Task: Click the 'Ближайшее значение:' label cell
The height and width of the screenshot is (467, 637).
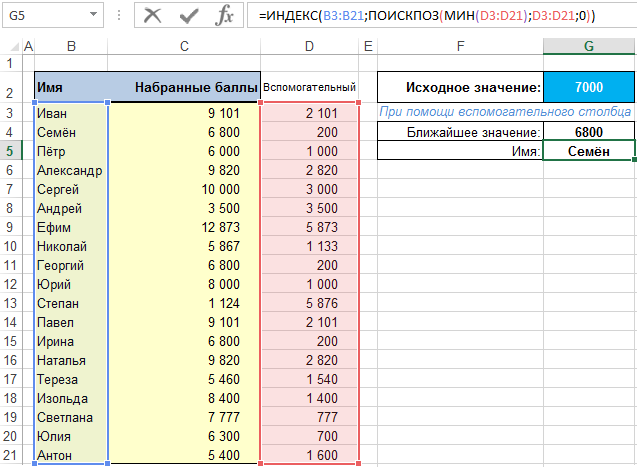Action: tap(460, 132)
